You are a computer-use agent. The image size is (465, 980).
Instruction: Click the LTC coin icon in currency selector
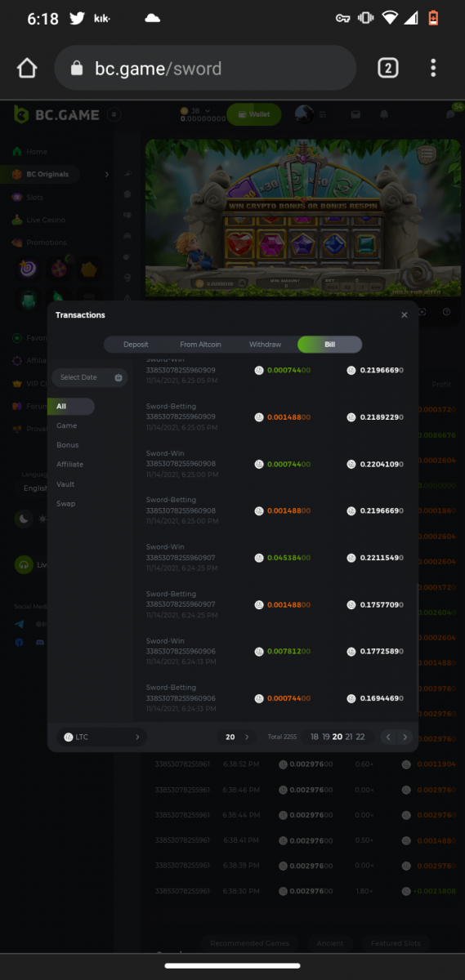pyautogui.click(x=69, y=737)
